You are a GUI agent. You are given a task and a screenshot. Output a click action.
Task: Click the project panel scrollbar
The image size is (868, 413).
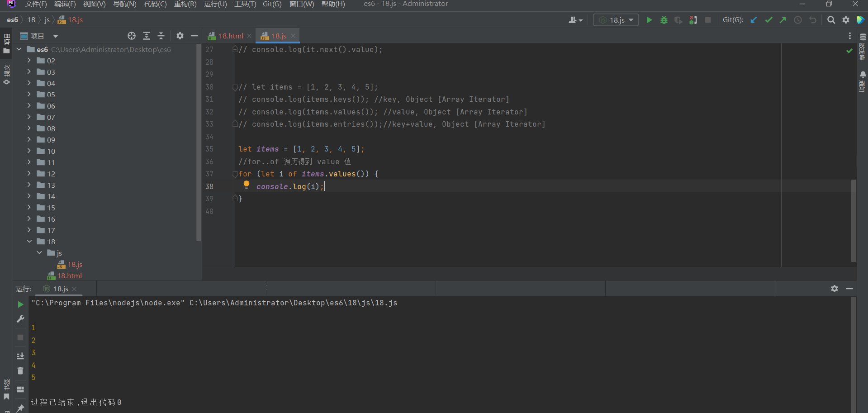pyautogui.click(x=198, y=142)
